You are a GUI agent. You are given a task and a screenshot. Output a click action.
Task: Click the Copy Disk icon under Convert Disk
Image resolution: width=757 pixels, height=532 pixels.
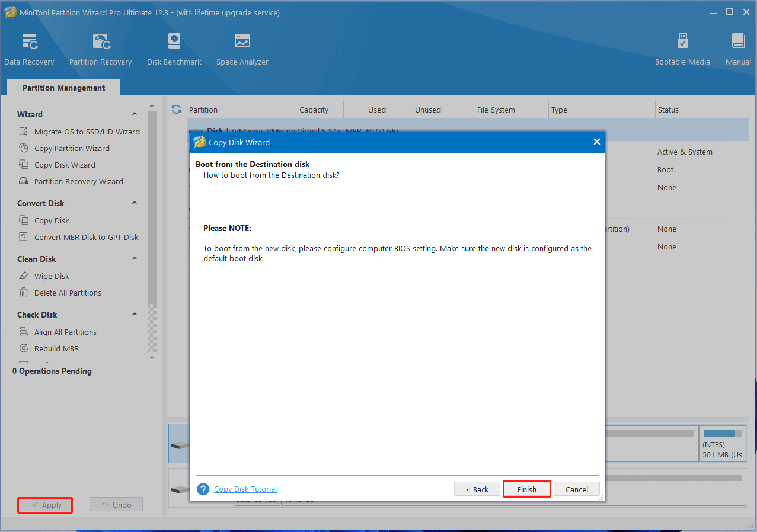pos(24,220)
